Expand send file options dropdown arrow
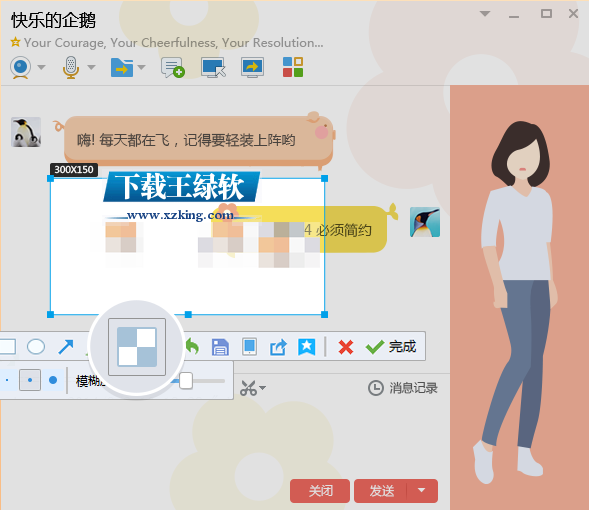589x510 pixels. tap(141, 68)
